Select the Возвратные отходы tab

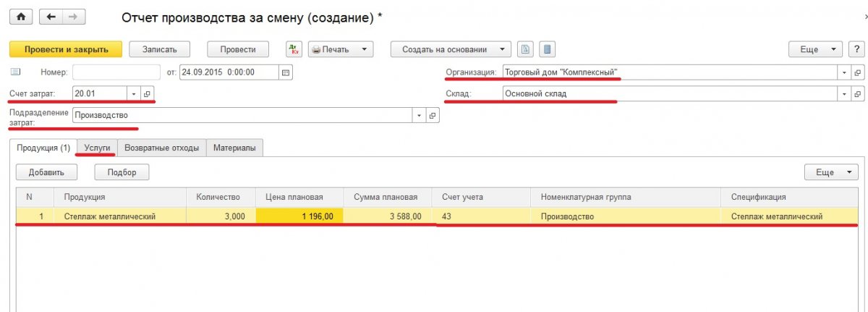pyautogui.click(x=161, y=148)
